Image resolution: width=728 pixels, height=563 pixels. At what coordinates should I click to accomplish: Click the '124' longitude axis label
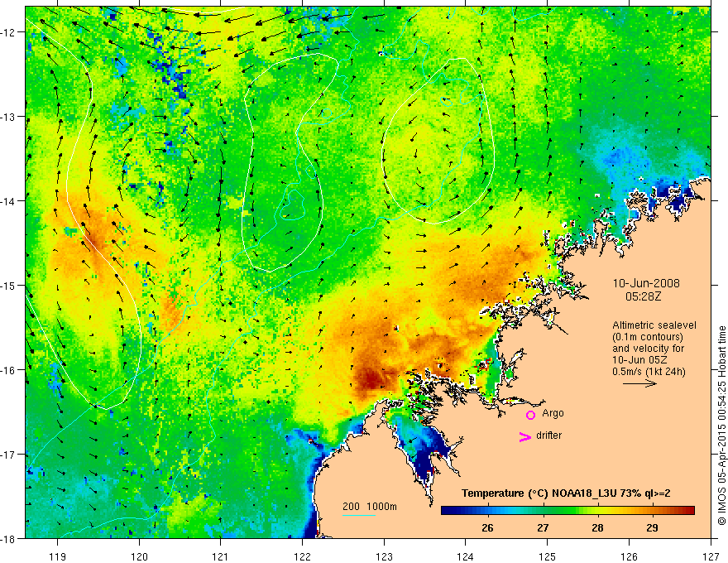(466, 556)
